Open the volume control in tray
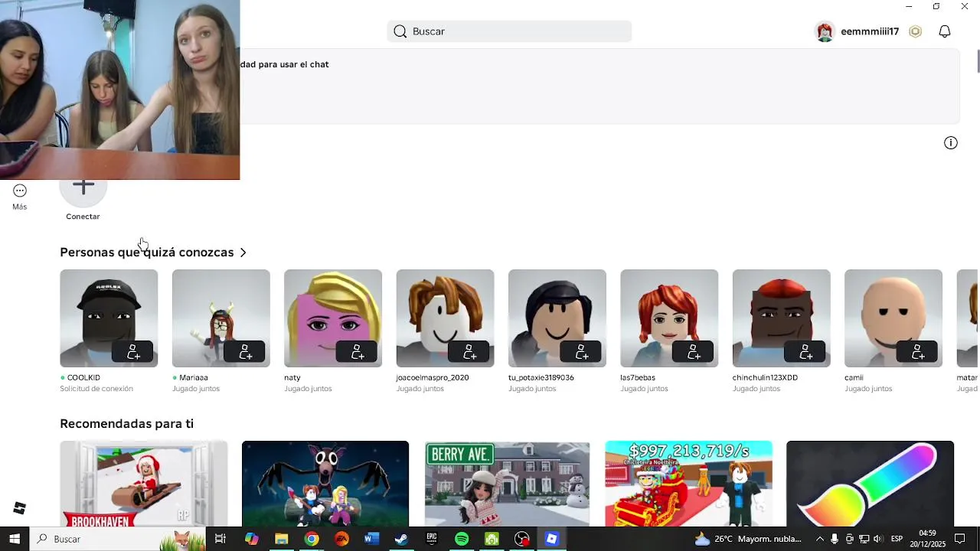 (x=877, y=539)
